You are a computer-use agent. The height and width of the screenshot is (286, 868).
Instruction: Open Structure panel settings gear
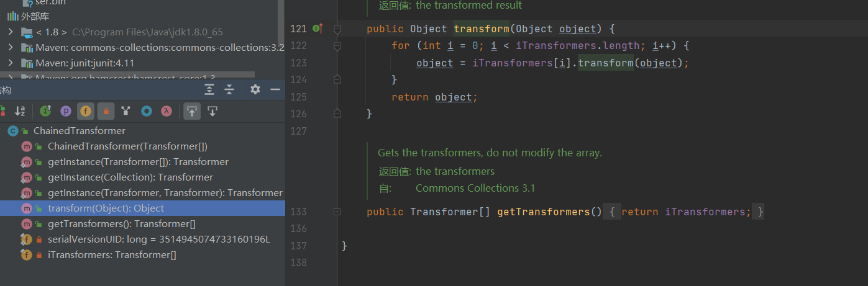pyautogui.click(x=255, y=90)
